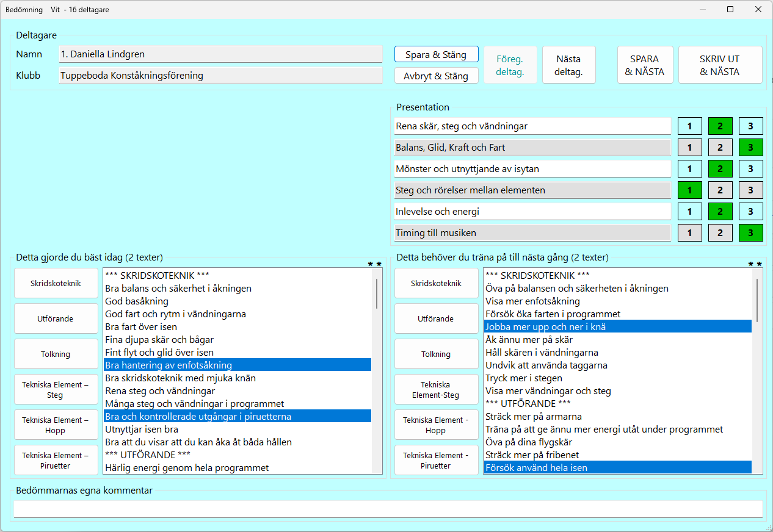Select 'Undvik att använda taggarna'
The height and width of the screenshot is (532, 773).
[x=618, y=365]
